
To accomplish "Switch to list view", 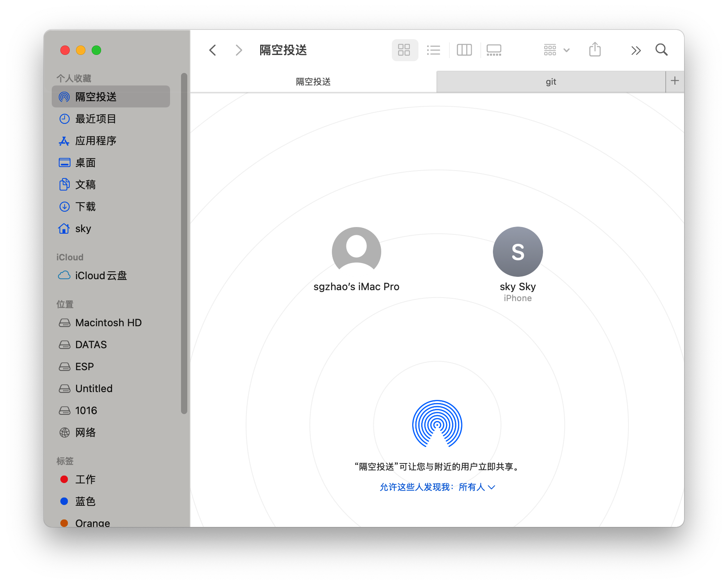I will click(434, 50).
